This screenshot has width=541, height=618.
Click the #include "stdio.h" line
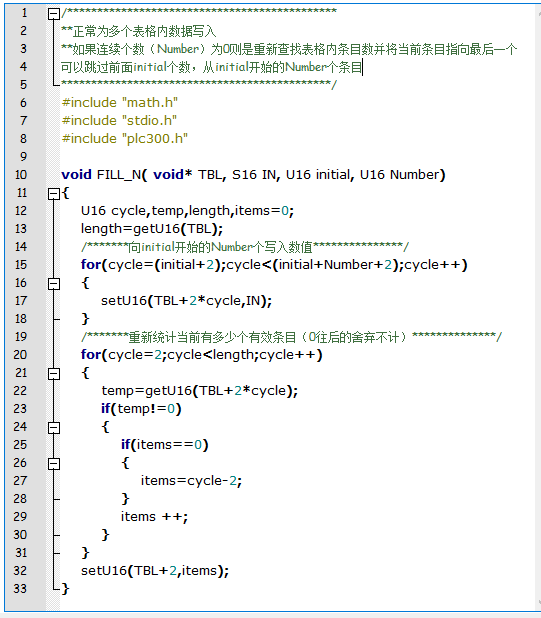[x=119, y=120]
